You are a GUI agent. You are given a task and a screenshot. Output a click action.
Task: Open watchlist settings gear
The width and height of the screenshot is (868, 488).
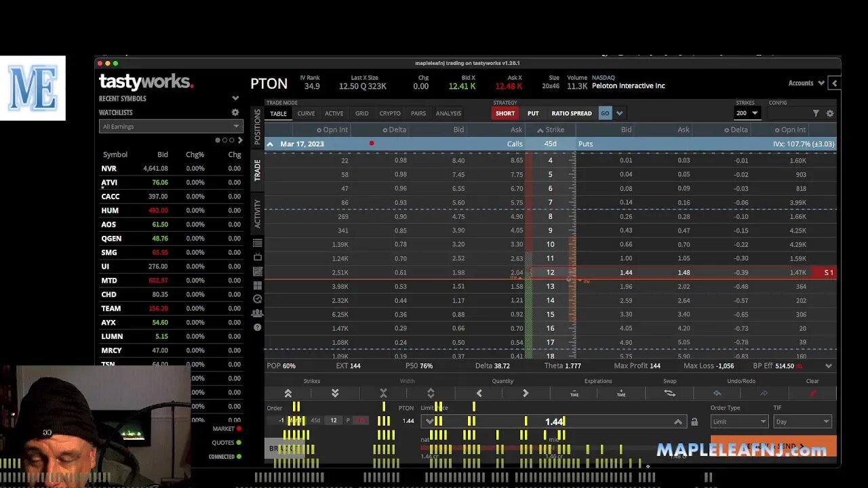tap(235, 113)
